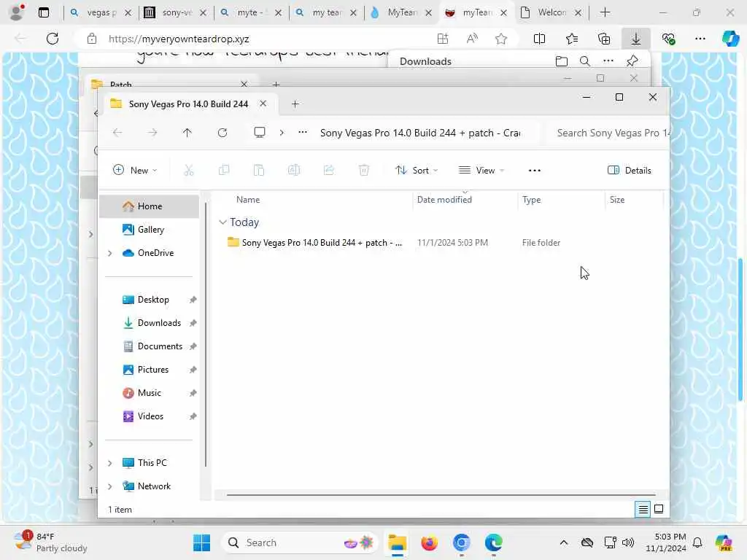Click the Paste clipboard icon in Explorer toolbar
The height and width of the screenshot is (560, 747).
(x=259, y=170)
